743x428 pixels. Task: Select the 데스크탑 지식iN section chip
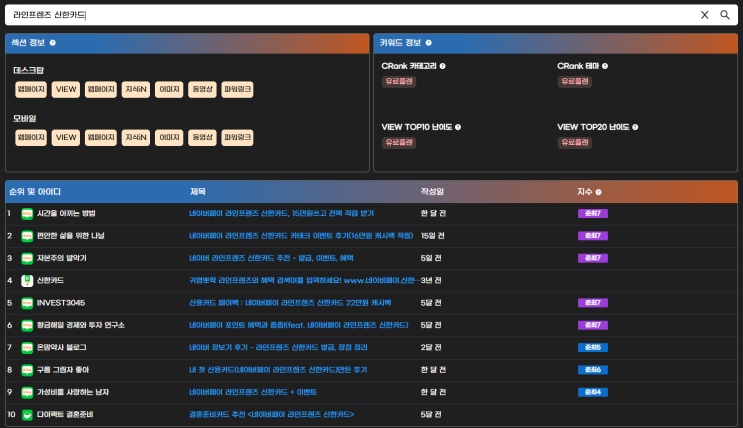point(136,89)
